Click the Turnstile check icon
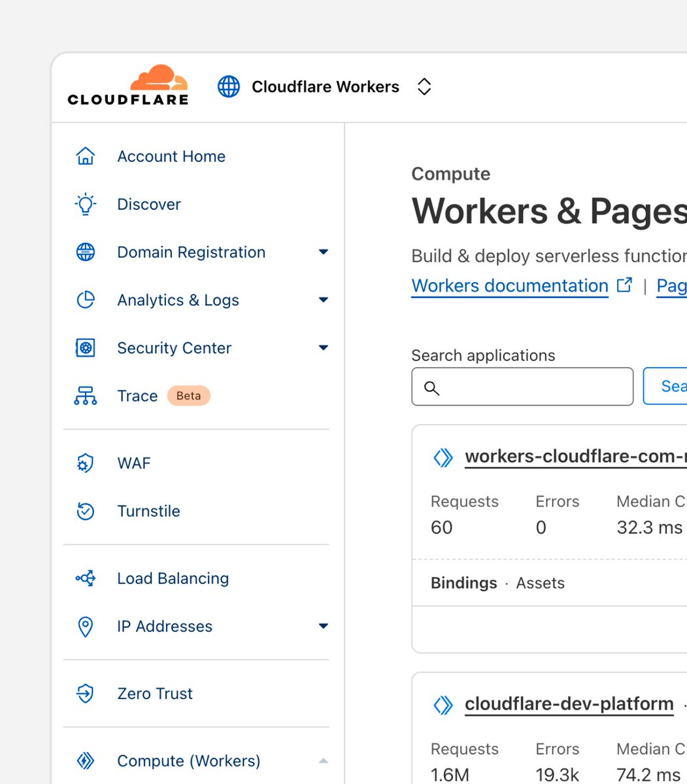Image resolution: width=687 pixels, height=784 pixels. [x=86, y=511]
